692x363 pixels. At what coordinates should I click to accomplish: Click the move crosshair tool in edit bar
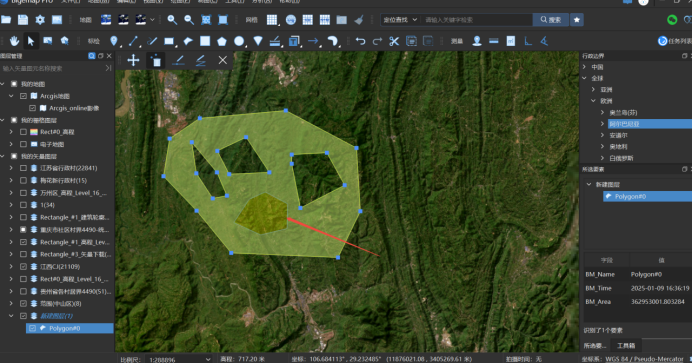(x=133, y=60)
